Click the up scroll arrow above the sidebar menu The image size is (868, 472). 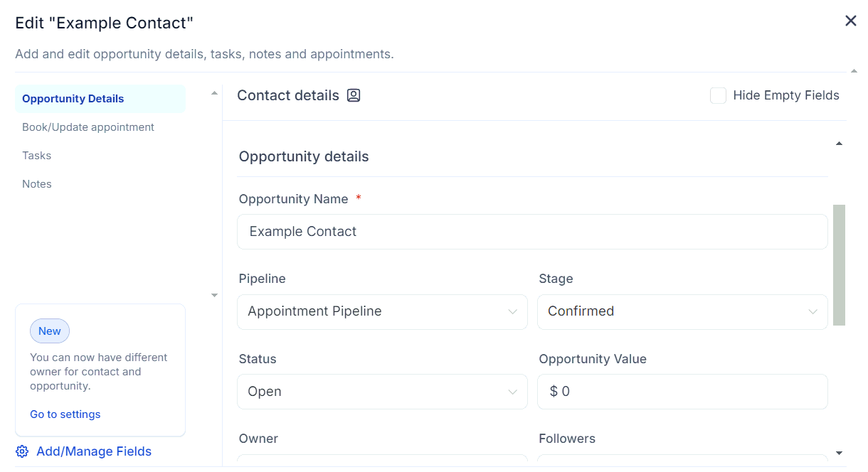coord(214,92)
